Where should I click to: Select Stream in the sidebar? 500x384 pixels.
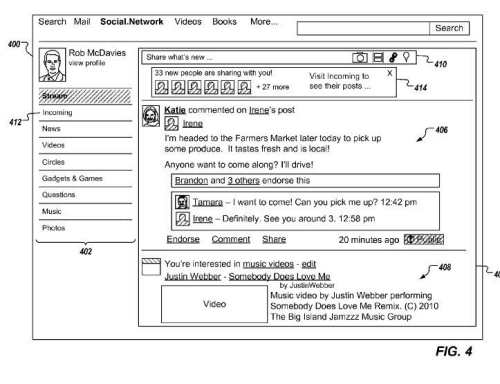[85, 96]
